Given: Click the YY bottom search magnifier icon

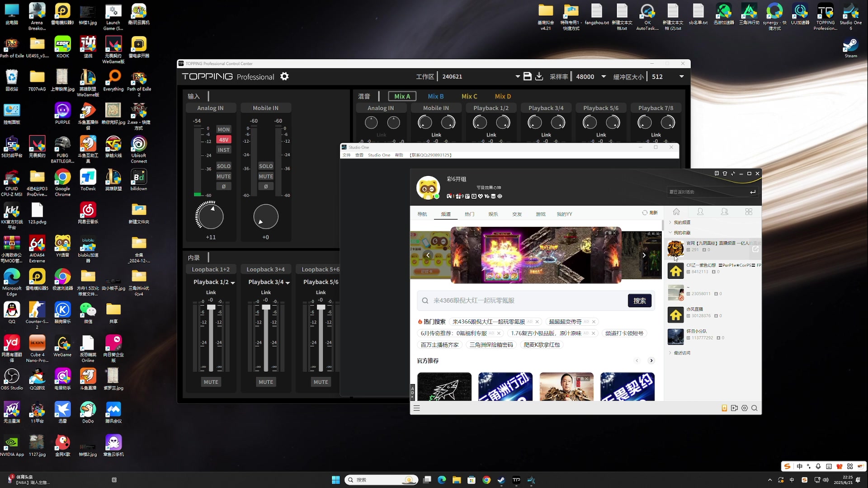Looking at the screenshot, I should (755, 408).
